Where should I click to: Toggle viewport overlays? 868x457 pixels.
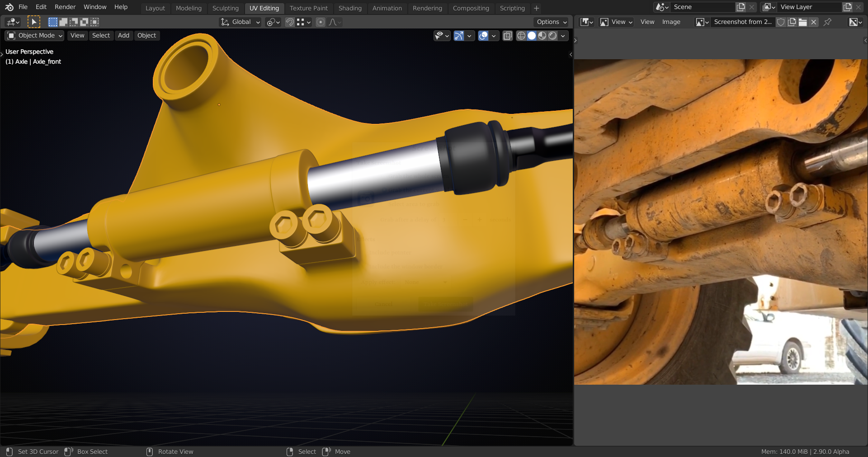[x=483, y=36]
